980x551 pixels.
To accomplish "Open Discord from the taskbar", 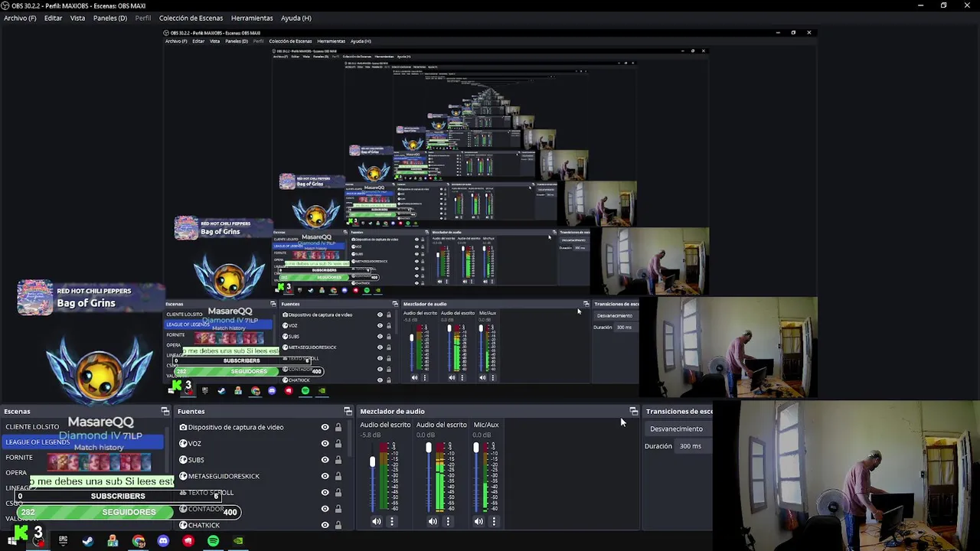I will point(163,541).
